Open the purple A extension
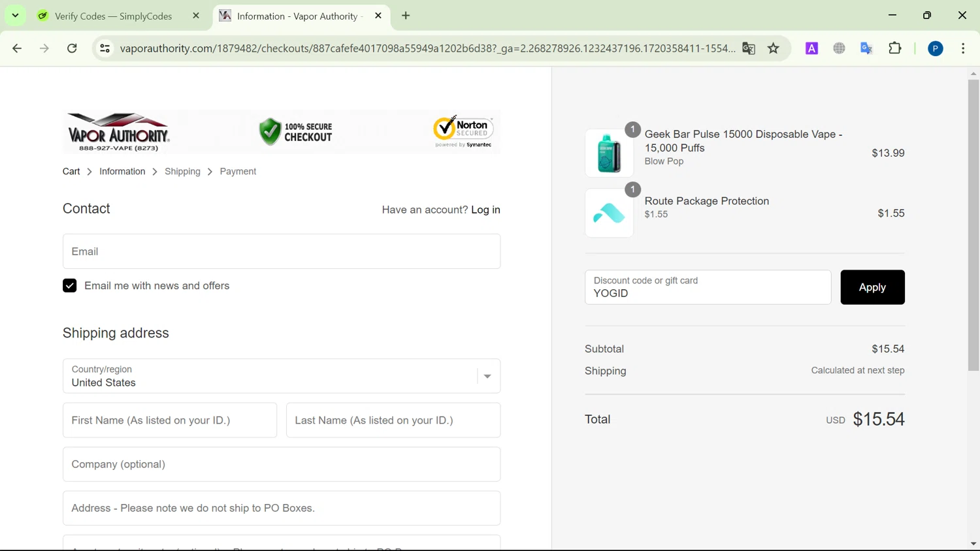Screen dimensions: 980x551 (811, 48)
